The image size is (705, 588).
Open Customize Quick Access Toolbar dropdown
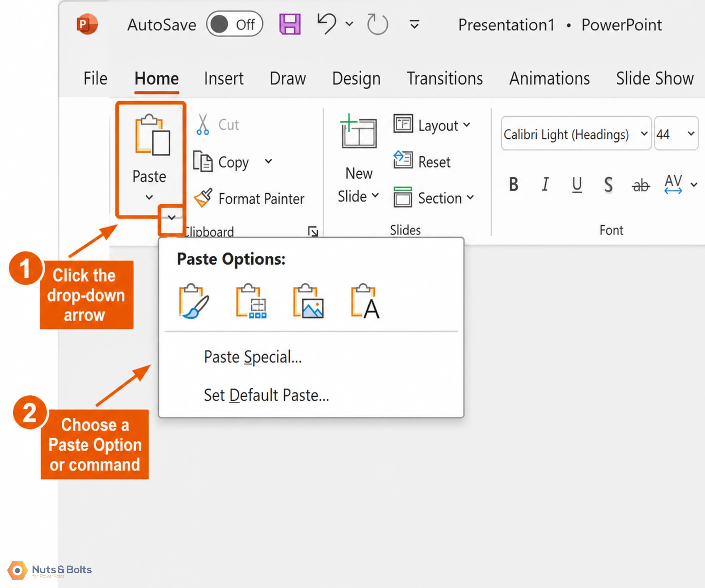click(414, 24)
